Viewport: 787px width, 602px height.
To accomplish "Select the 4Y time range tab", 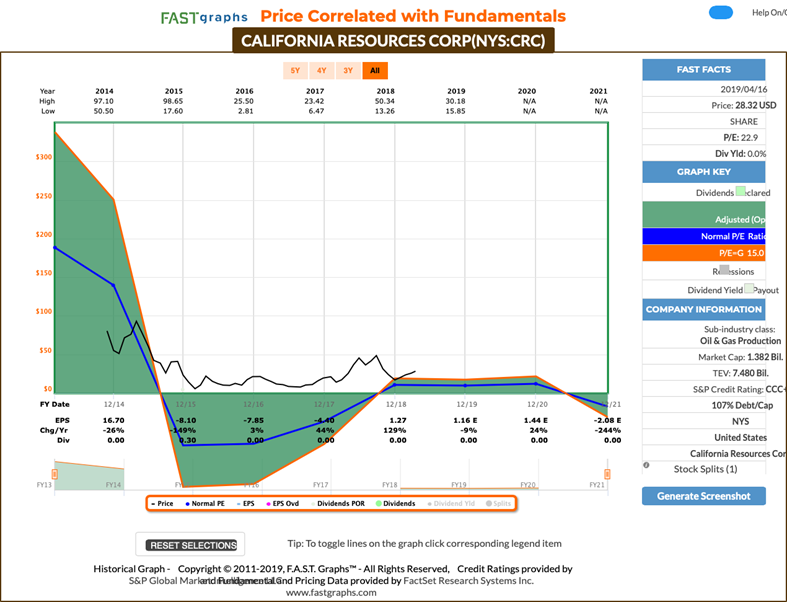I will [x=322, y=71].
